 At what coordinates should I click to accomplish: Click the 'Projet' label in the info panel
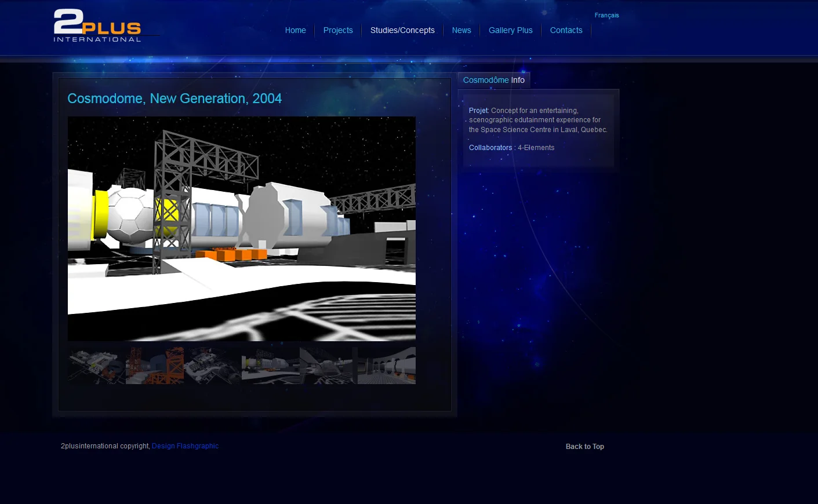coord(479,111)
